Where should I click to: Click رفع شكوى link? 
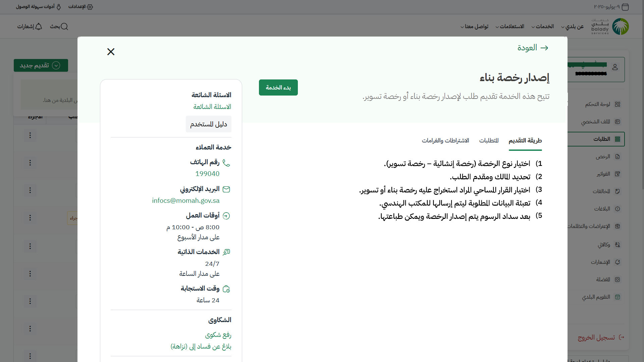[x=218, y=335]
